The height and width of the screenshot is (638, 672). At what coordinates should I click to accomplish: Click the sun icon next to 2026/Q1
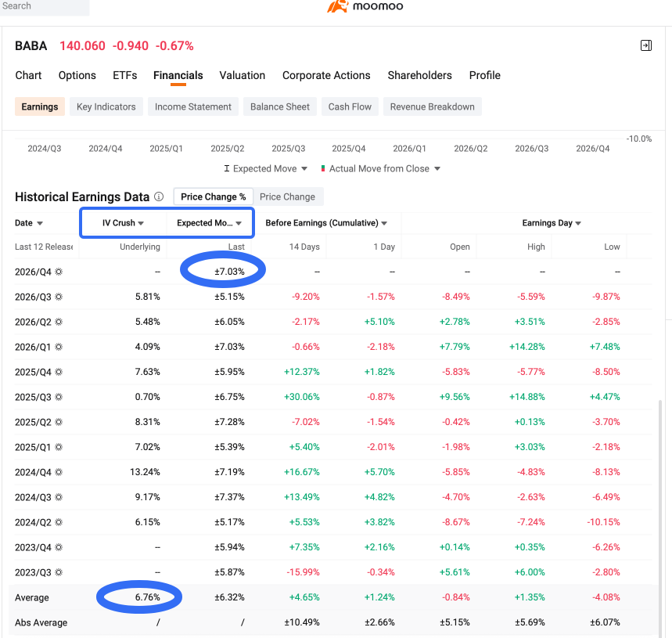pyautogui.click(x=59, y=347)
